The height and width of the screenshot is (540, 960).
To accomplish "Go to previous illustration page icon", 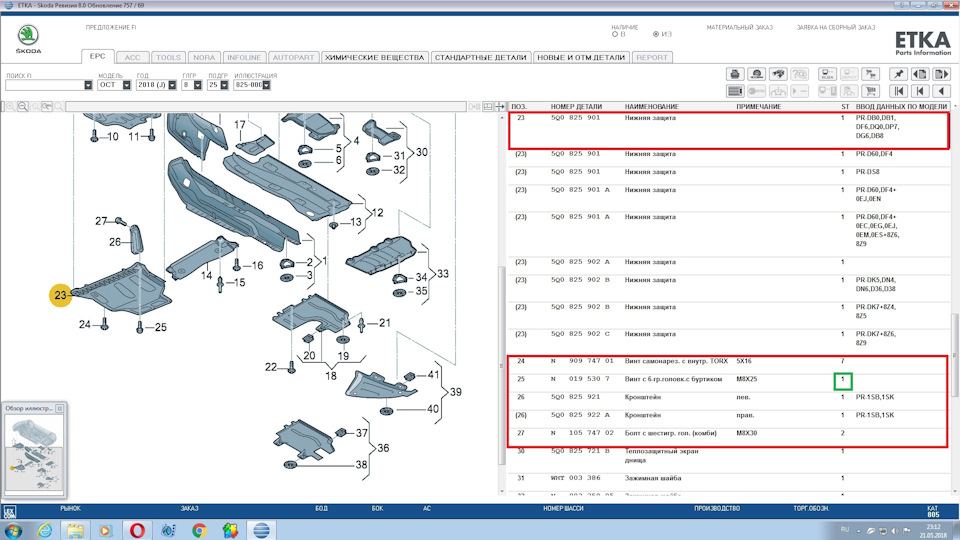I will coord(920,74).
